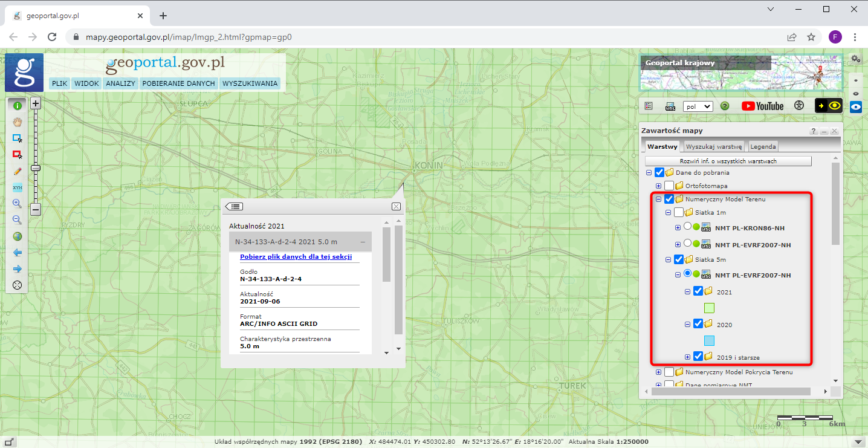Select NMT PL-KRON86-NH radio button
The width and height of the screenshot is (868, 448).
pyautogui.click(x=687, y=227)
